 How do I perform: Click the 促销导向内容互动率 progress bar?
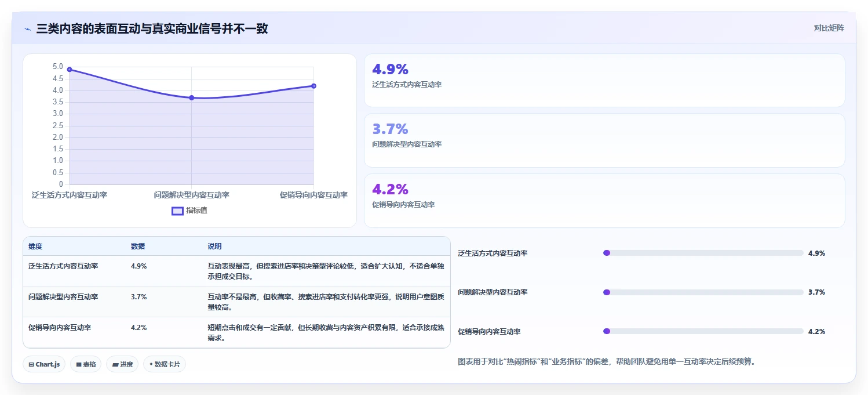[703, 331]
